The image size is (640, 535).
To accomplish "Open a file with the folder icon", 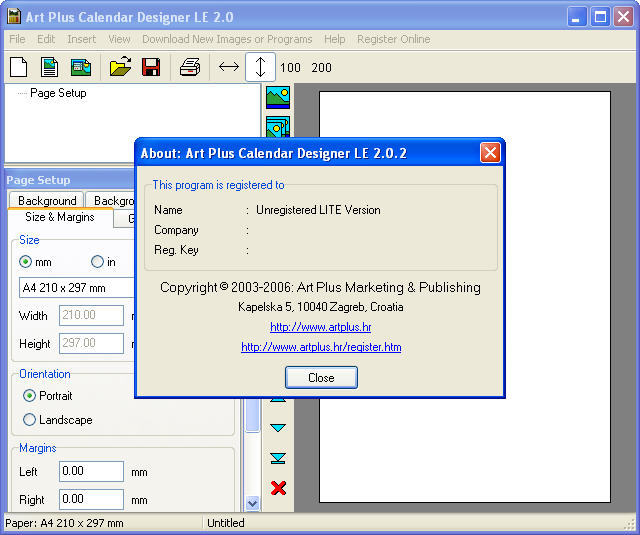I will [120, 67].
